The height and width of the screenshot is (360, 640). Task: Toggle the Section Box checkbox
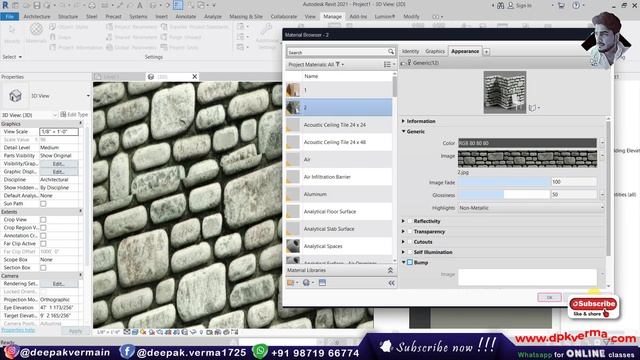[x=43, y=268]
